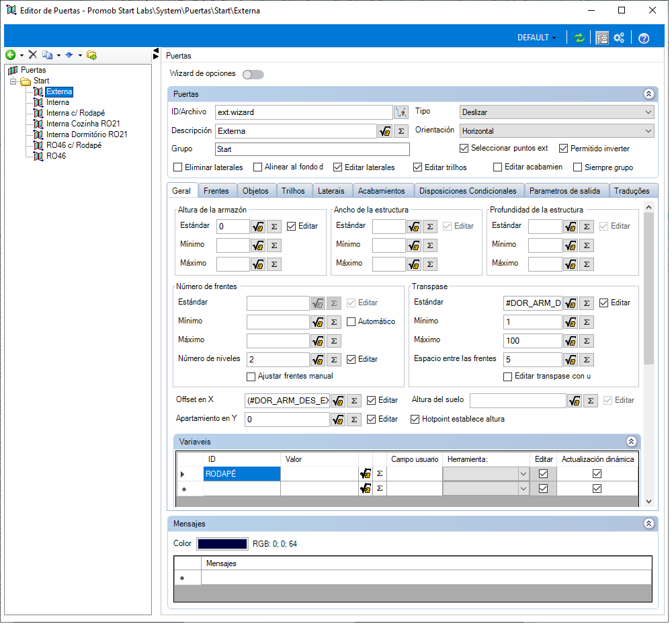Click the copy documents icon
The height and width of the screenshot is (628, 672).
[x=47, y=55]
